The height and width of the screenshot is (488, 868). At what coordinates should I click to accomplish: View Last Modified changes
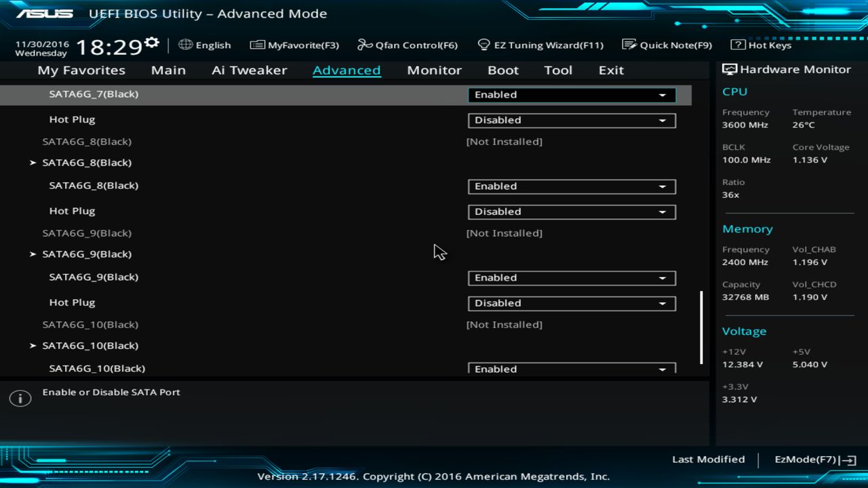pyautogui.click(x=708, y=459)
